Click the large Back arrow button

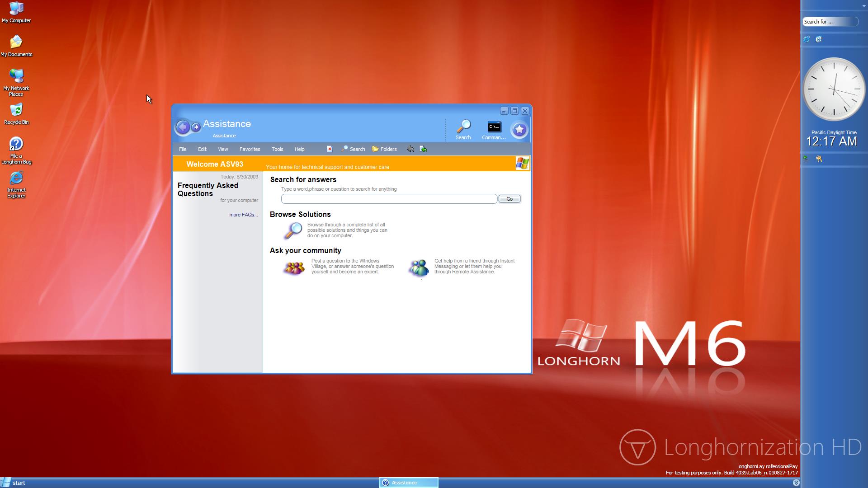[x=183, y=127]
